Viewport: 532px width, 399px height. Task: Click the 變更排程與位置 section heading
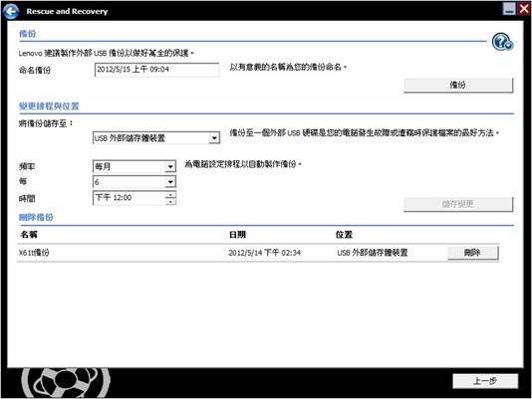click(x=49, y=106)
